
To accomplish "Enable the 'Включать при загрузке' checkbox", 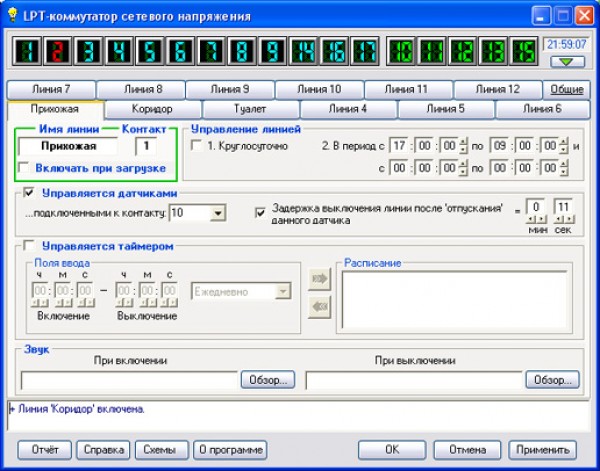I will tap(25, 168).
